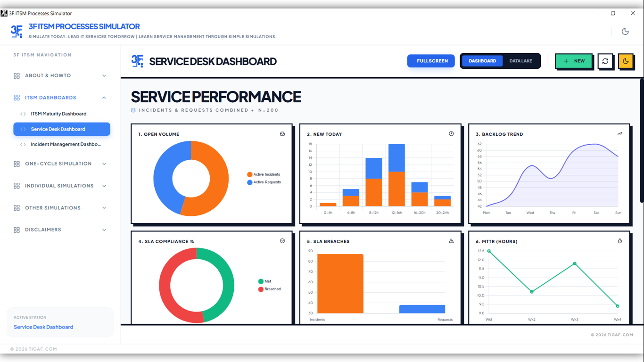Screen dimensions: 644x362
Task: Switch to the DATA LAKE tab
Action: click(520, 61)
